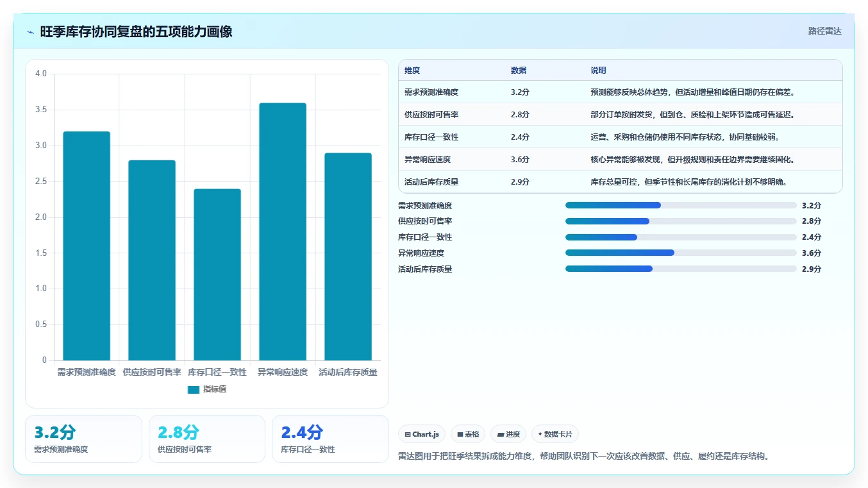Select the 库存口径一致性 table row cell
The image size is (868, 488).
click(431, 137)
